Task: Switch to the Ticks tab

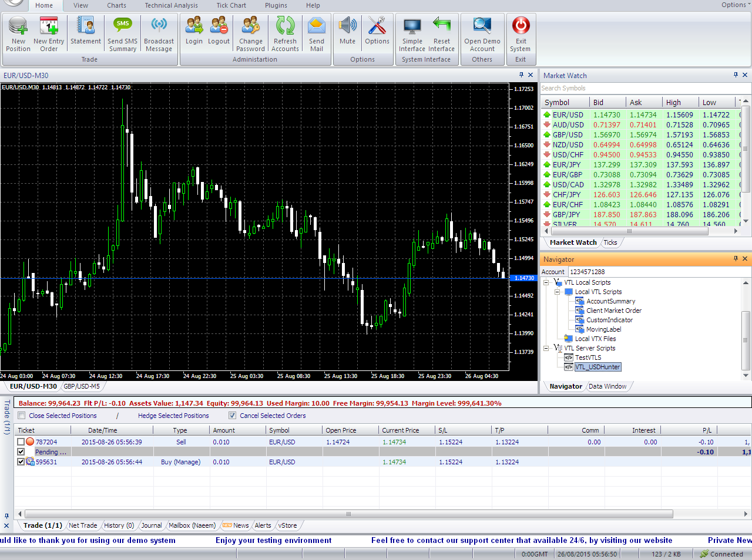Action: pyautogui.click(x=610, y=242)
